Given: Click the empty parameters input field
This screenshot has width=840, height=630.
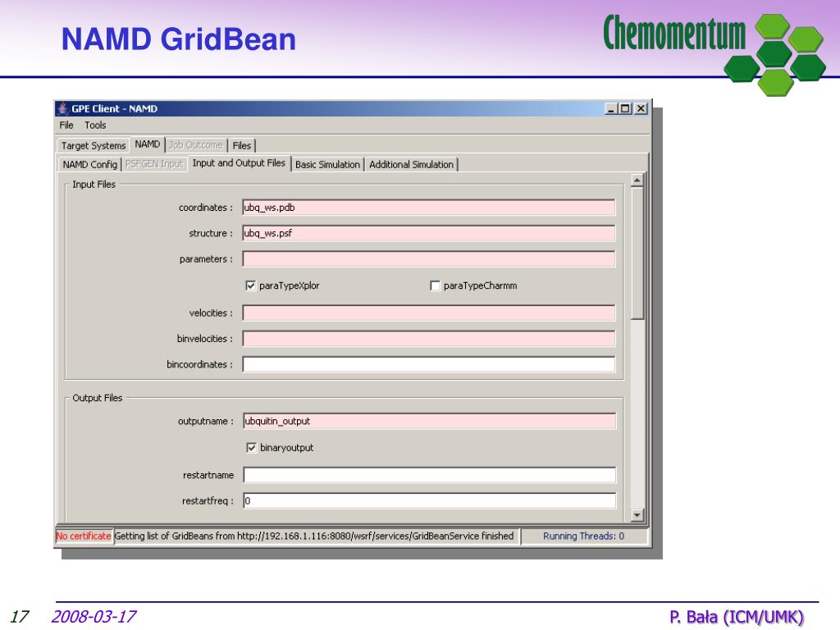Looking at the screenshot, I should click(x=428, y=258).
